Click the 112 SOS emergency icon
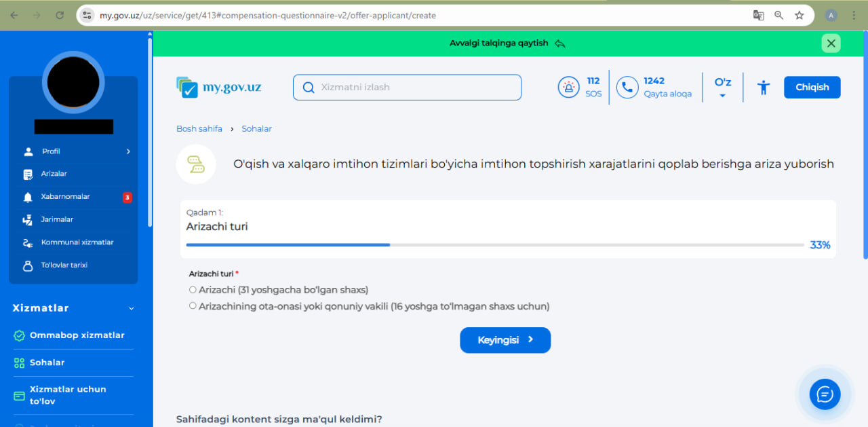This screenshot has width=868, height=427. (x=569, y=87)
